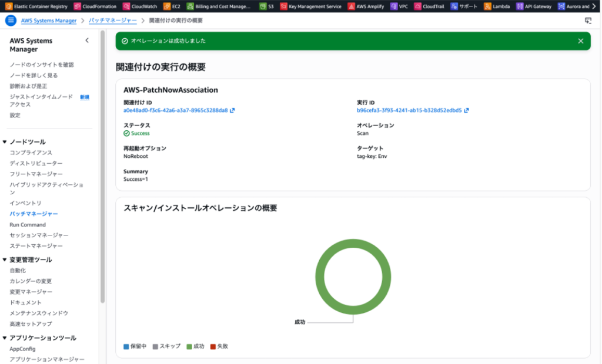The image size is (602, 364).
Task: Open 変更マネージャー in sidebar
Action: tap(31, 292)
